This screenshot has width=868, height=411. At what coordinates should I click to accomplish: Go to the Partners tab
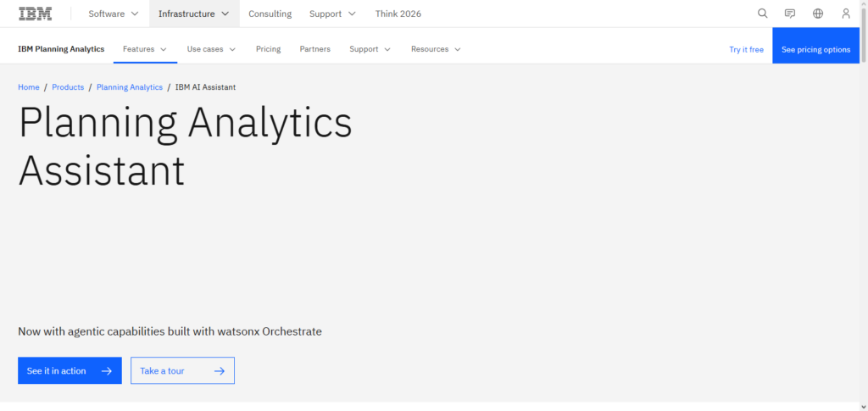point(315,49)
